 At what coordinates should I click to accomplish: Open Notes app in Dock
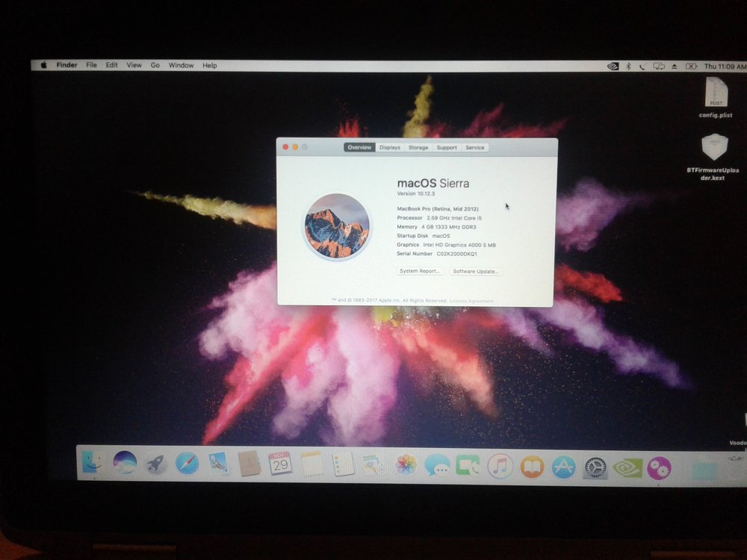(x=312, y=464)
